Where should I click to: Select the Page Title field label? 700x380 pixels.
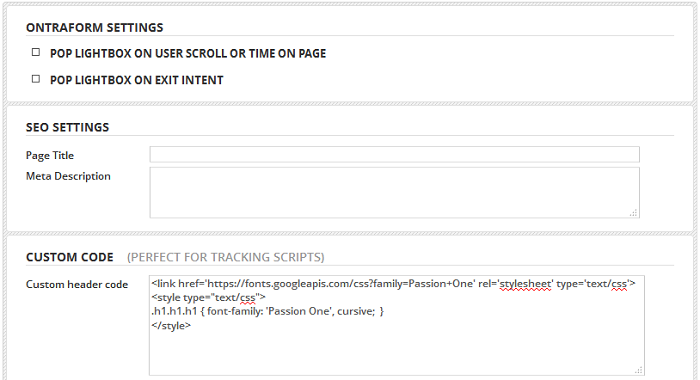point(50,155)
